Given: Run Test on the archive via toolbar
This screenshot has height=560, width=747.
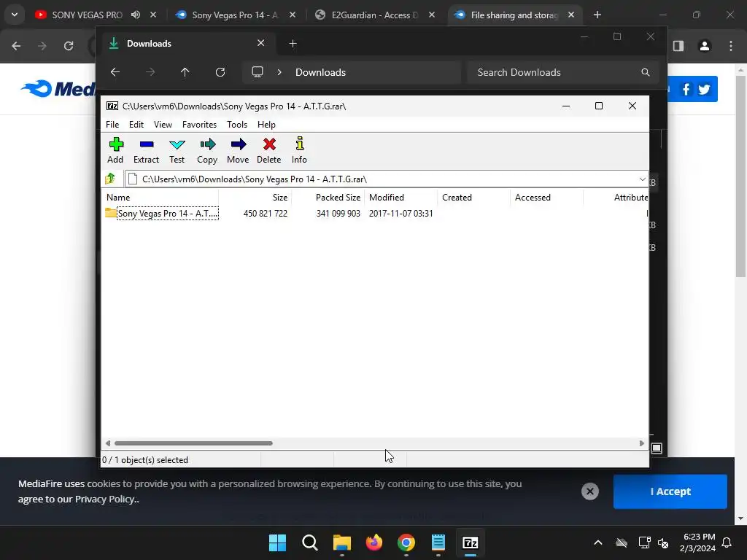Looking at the screenshot, I should (177, 150).
